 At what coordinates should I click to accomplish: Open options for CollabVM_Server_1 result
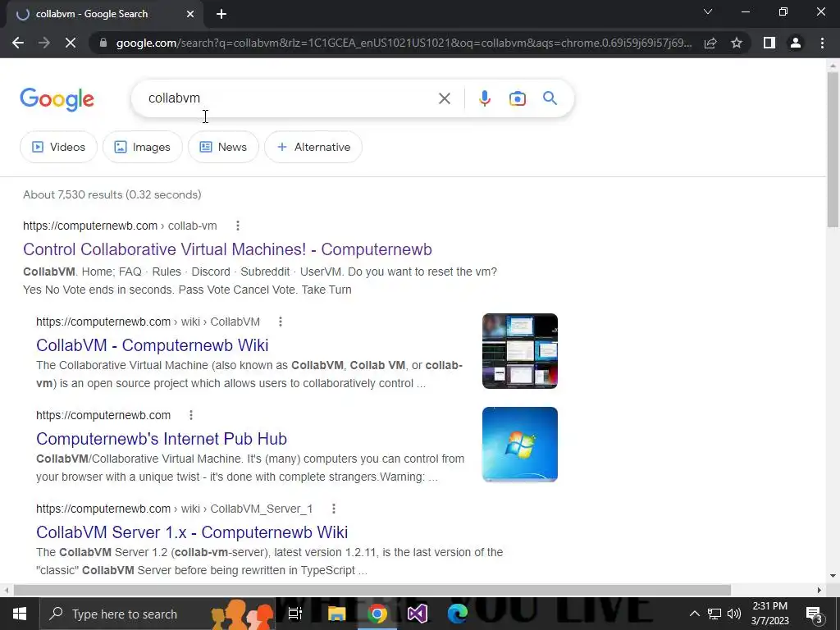pos(334,509)
